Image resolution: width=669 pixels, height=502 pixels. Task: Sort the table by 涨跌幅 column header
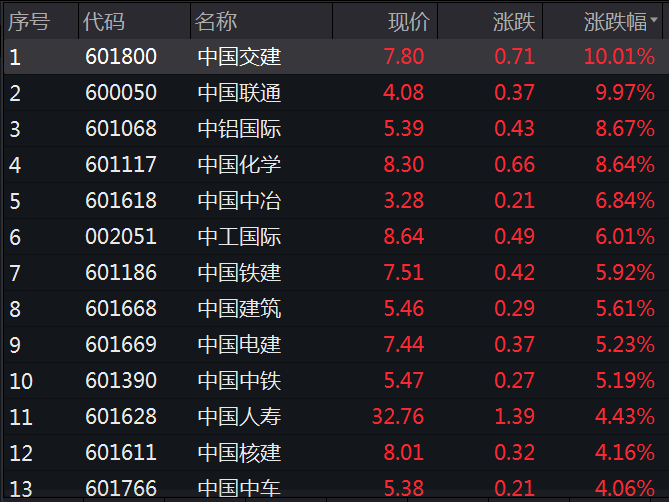(x=614, y=21)
